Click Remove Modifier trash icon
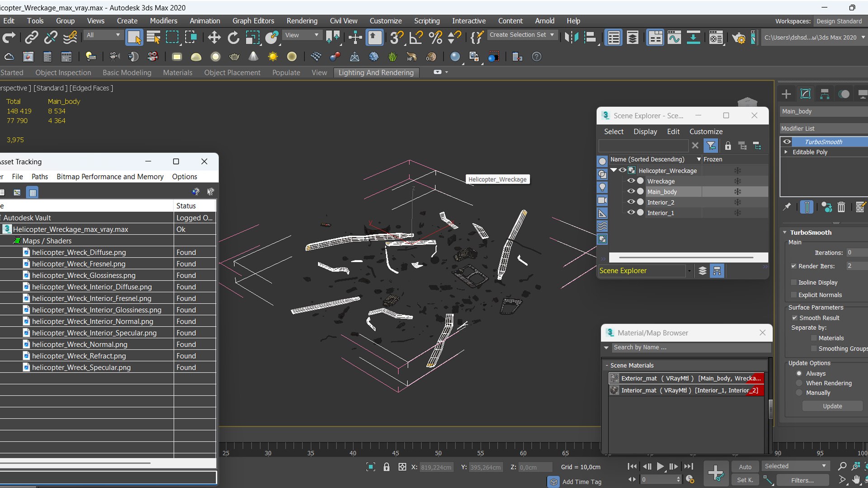 tap(841, 207)
